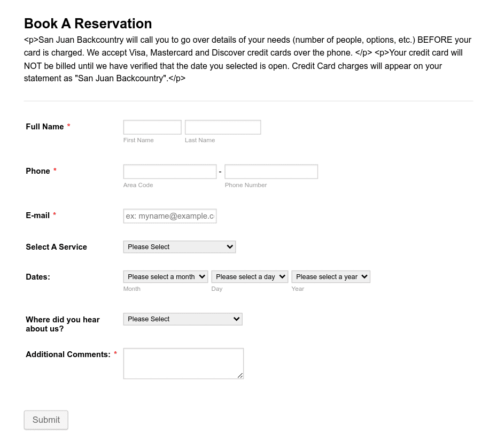
Task: Click the E-mail input box
Action: coord(170,216)
